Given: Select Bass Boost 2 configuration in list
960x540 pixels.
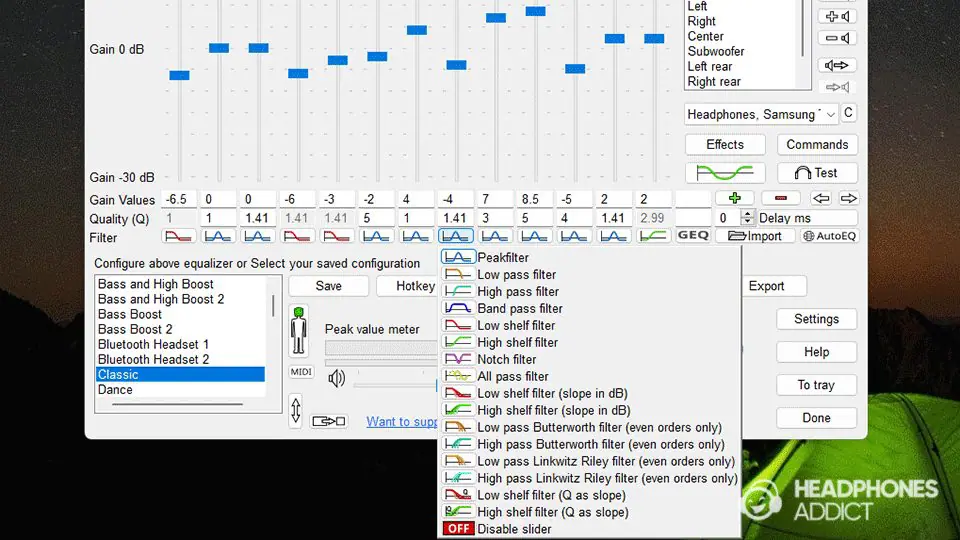Looking at the screenshot, I should click(x=135, y=329).
